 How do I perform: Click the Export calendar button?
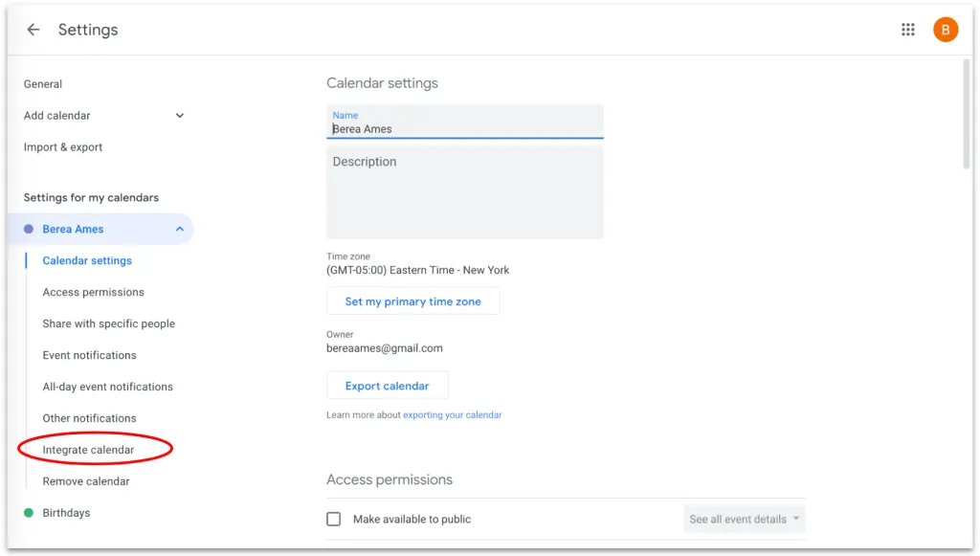click(x=387, y=386)
